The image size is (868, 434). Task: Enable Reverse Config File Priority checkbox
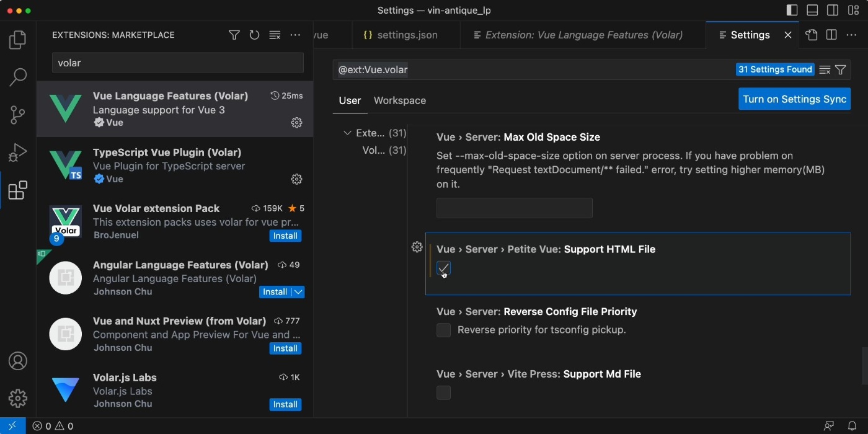pyautogui.click(x=443, y=330)
